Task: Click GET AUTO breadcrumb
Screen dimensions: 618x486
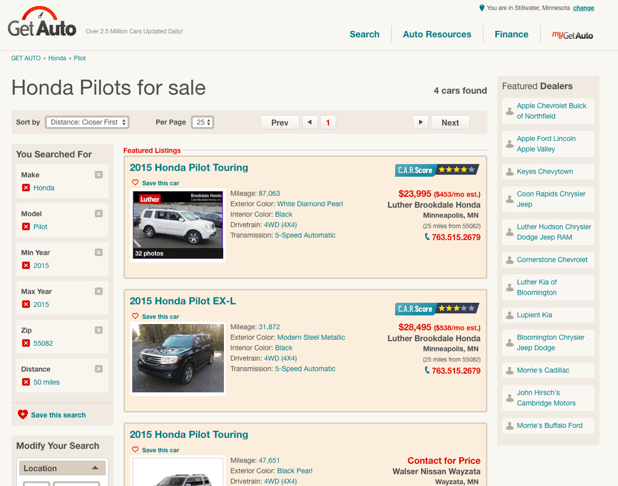Action: click(26, 58)
